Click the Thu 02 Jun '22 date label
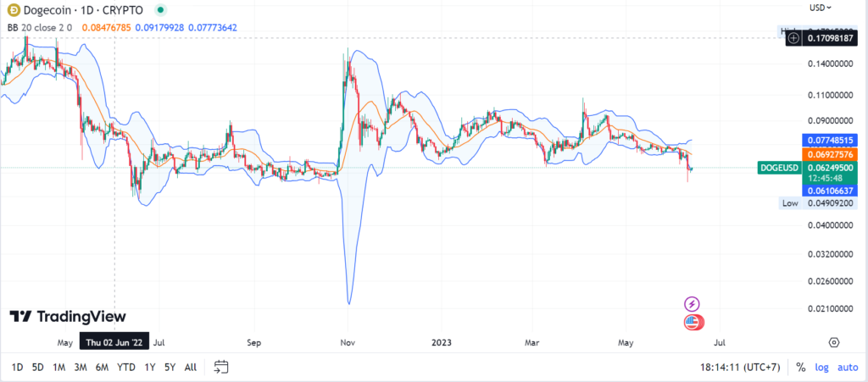The width and height of the screenshot is (868, 382). (114, 343)
